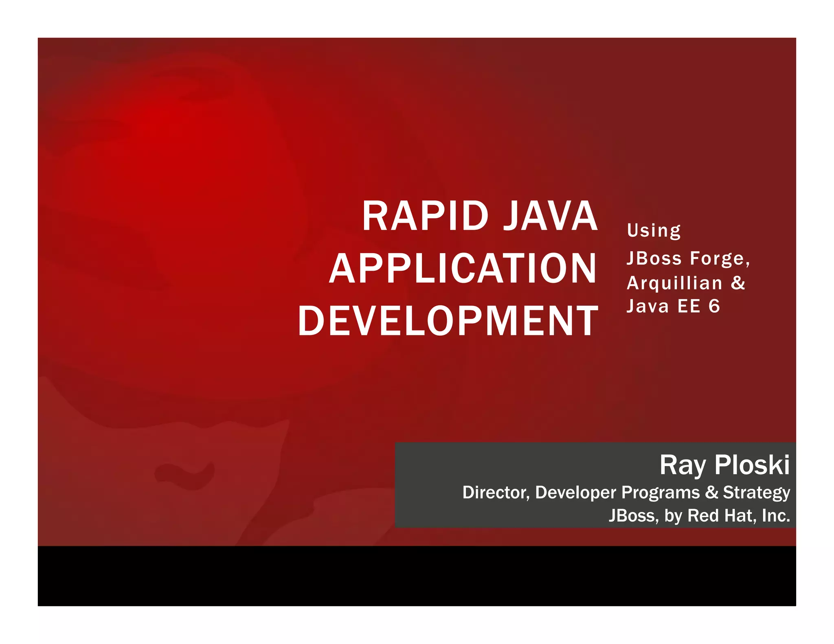The image size is (834, 644).
Task: Click the presenter name Ray Ploski
Action: coord(724,465)
